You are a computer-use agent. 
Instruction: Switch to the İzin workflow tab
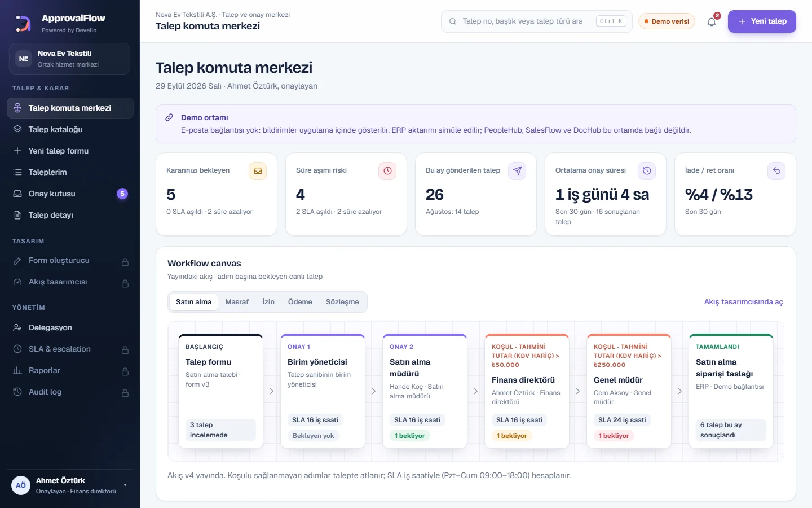point(268,302)
